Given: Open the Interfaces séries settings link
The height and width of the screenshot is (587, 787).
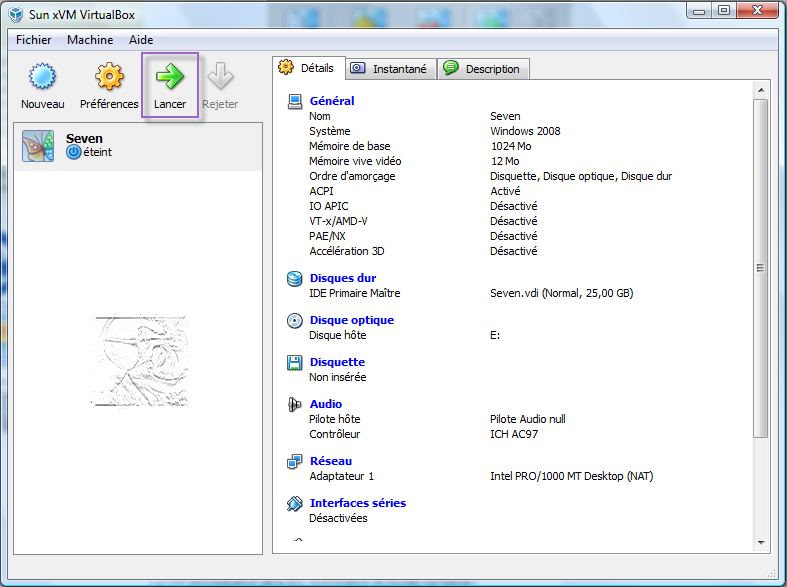Looking at the screenshot, I should 358,503.
